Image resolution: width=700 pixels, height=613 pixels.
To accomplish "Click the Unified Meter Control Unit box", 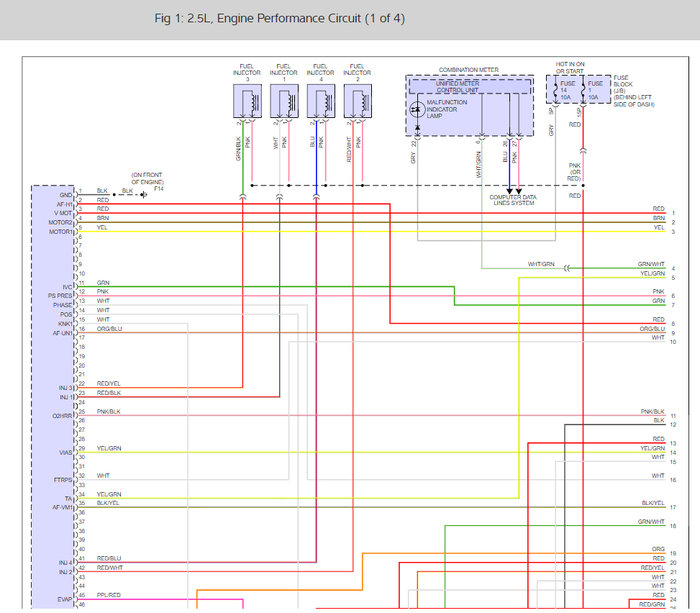I will click(470, 86).
